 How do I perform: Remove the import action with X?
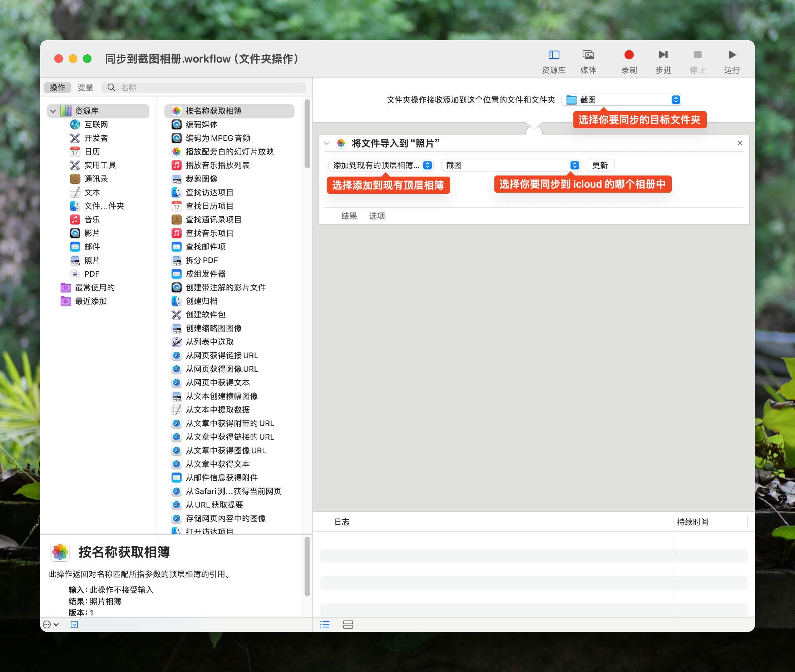pyautogui.click(x=739, y=143)
